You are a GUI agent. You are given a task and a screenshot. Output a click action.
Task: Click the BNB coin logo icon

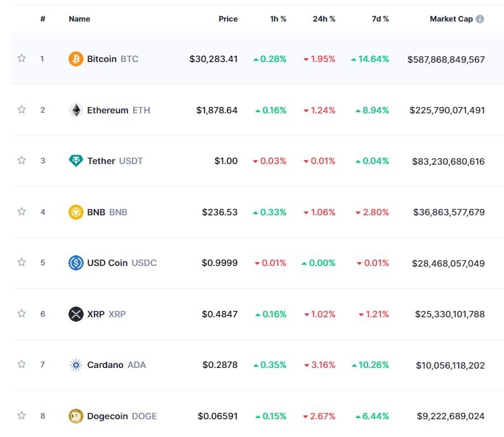(x=76, y=212)
